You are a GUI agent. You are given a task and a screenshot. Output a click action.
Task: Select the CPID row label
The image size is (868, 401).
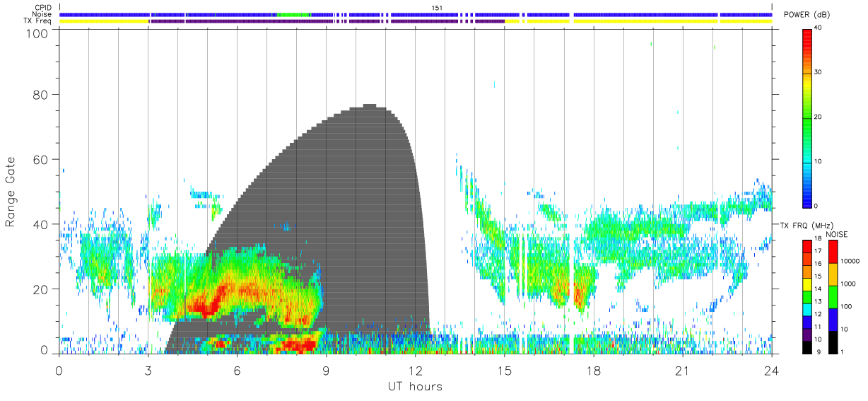pos(43,8)
